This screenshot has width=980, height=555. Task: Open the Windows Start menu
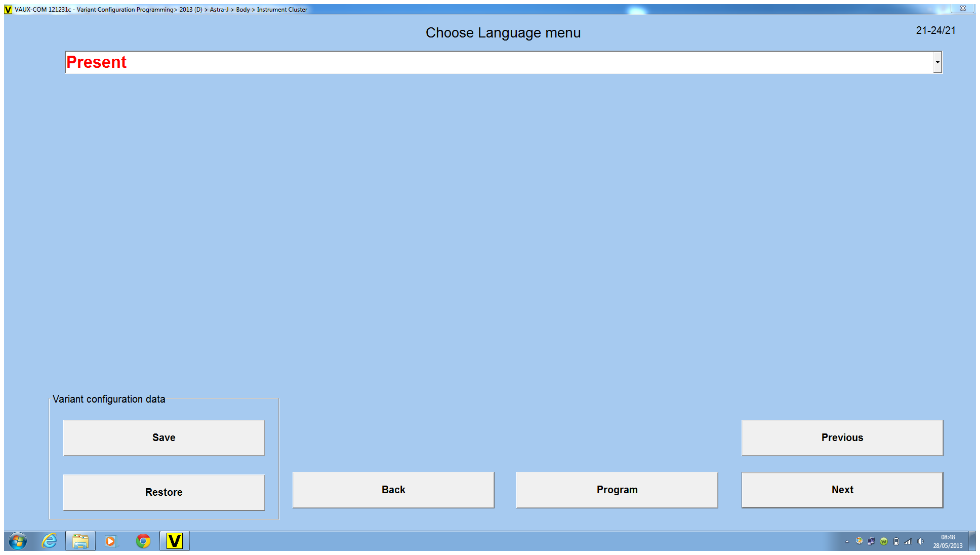coord(18,541)
